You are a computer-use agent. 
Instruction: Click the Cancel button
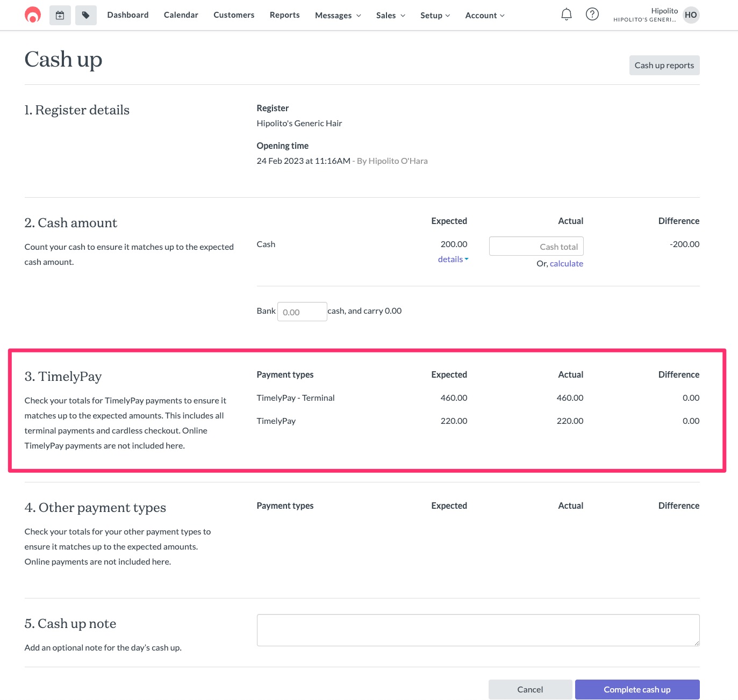click(530, 690)
